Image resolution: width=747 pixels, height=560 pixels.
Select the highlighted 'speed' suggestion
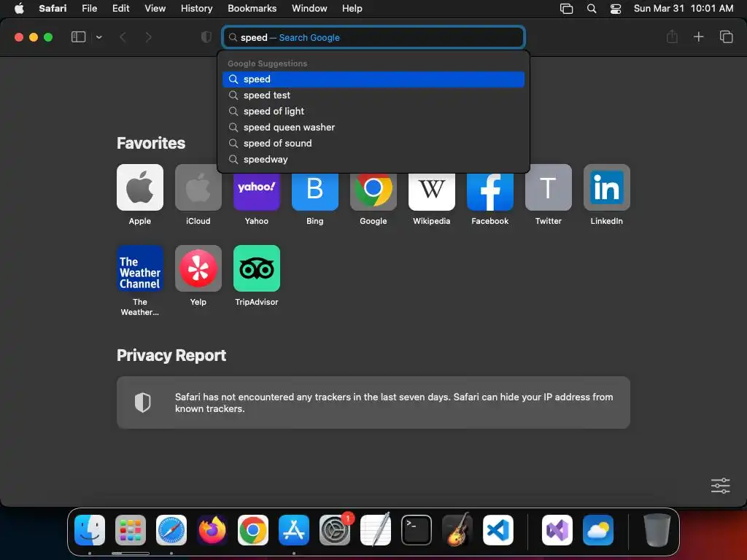click(373, 79)
